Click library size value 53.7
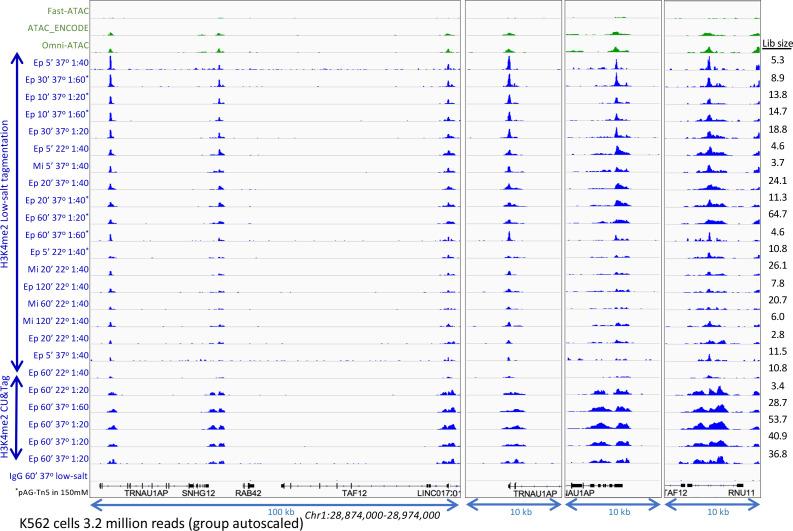The height and width of the screenshot is (531, 793). [x=777, y=419]
